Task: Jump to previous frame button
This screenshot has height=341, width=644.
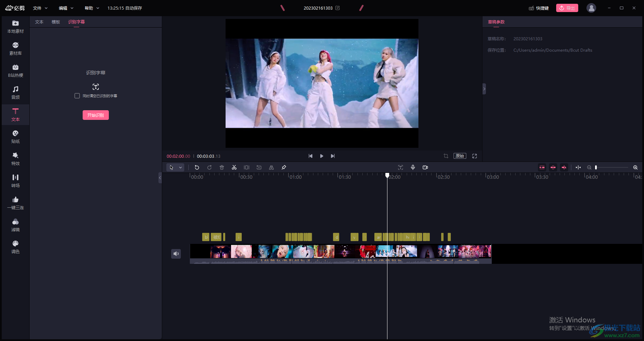Action: 311,156
